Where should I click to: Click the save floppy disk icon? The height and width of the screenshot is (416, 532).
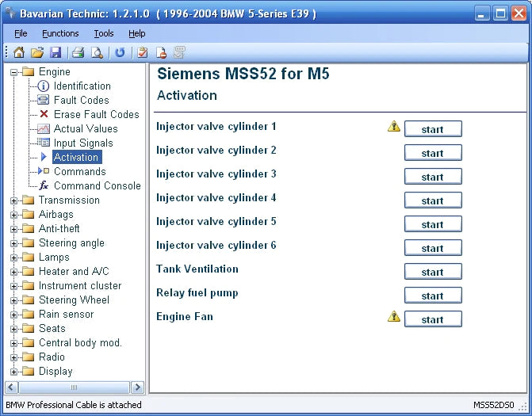click(55, 53)
